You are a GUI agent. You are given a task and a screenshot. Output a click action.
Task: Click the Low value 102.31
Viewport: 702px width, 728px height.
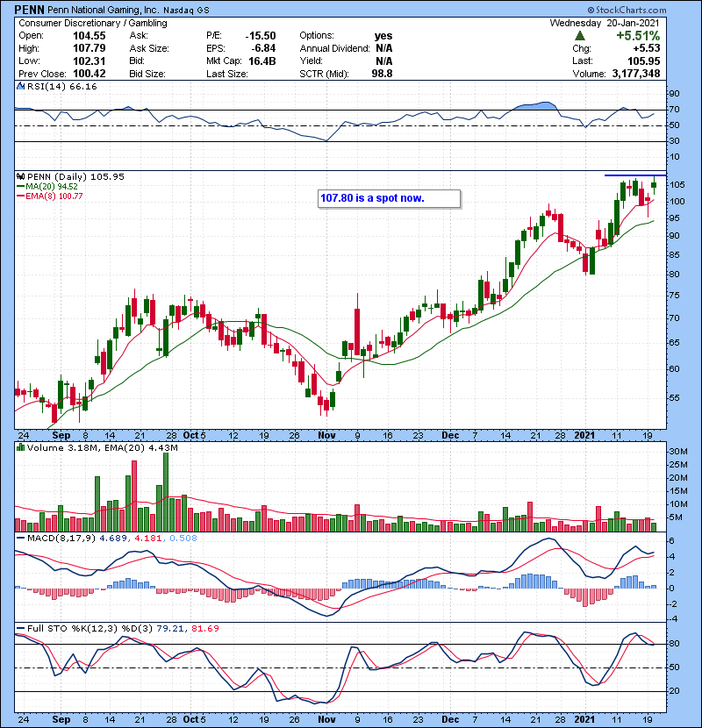tap(90, 61)
